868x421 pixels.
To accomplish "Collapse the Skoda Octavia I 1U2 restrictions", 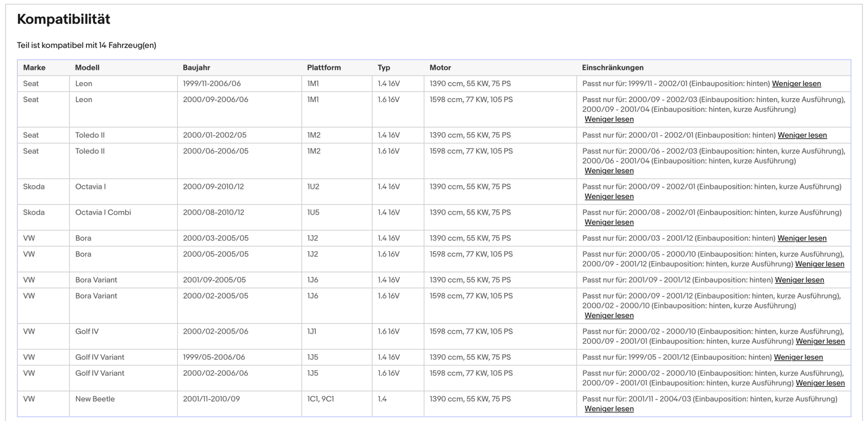I will 609,197.
